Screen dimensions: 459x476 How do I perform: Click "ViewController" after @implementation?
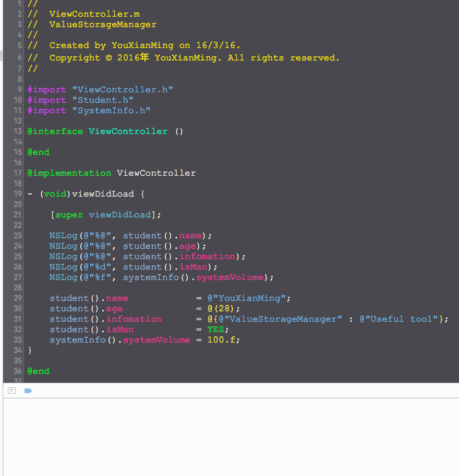(156, 173)
